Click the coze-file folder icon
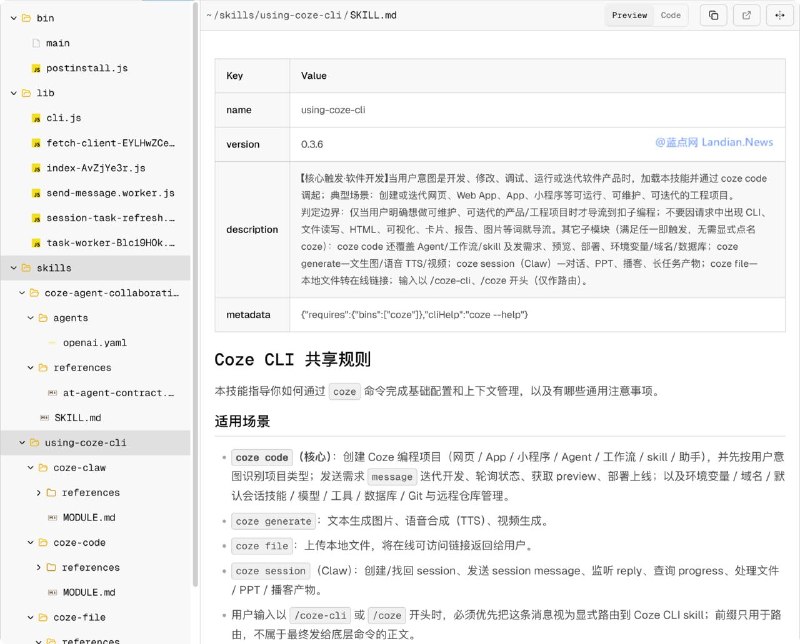This screenshot has height=644, width=800. (43, 618)
